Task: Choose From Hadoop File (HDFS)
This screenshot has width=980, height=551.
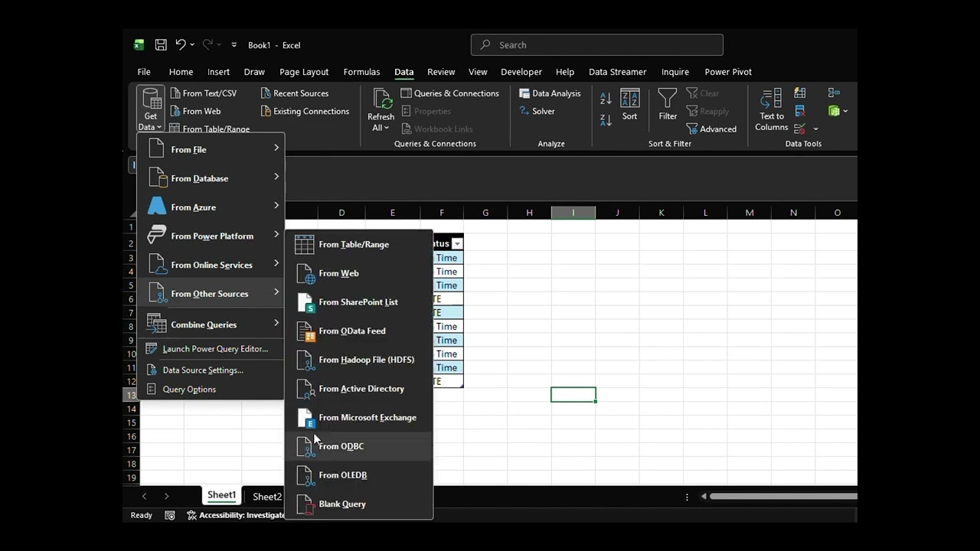Action: pos(359,360)
